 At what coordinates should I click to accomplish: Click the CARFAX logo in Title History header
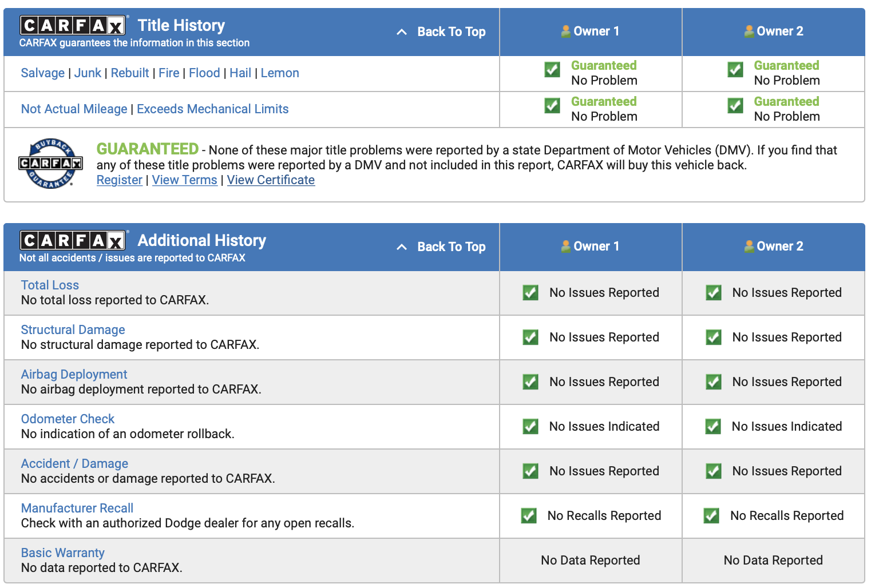click(x=72, y=25)
